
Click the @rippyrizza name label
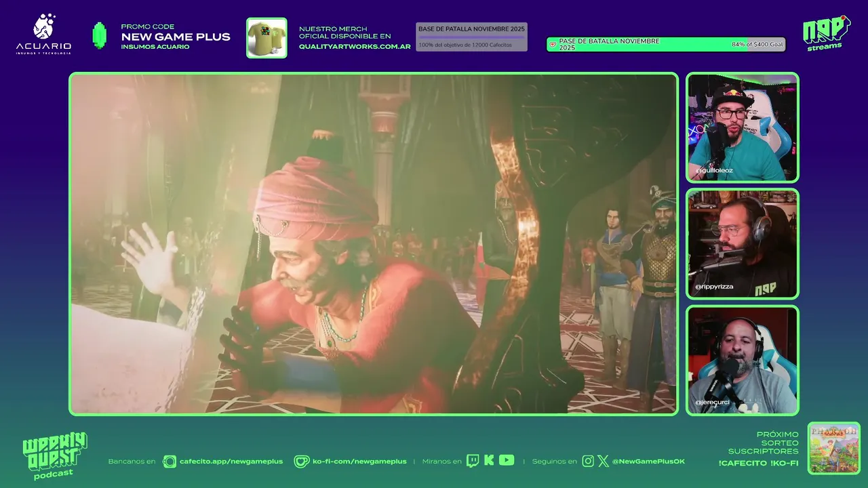point(714,287)
